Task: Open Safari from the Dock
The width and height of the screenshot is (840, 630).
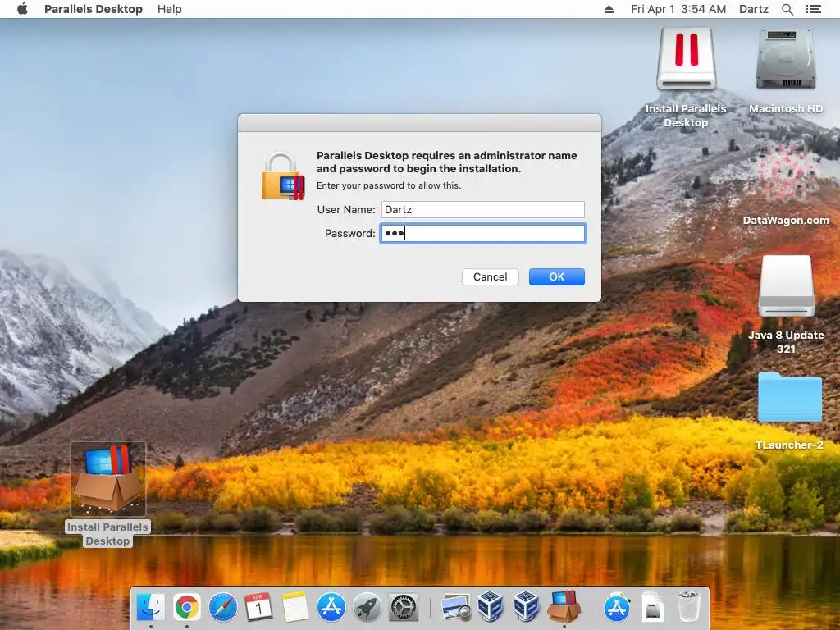Action: pos(223,608)
